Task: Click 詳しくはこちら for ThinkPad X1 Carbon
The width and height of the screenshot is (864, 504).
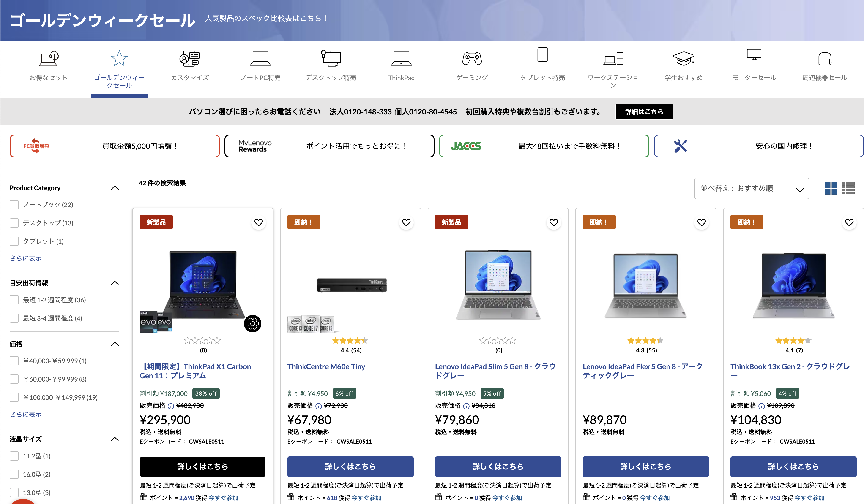Action: [x=203, y=466]
